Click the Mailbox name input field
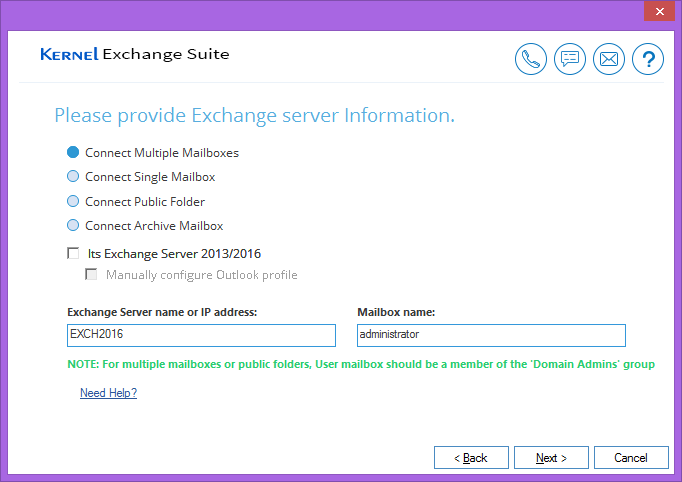 [491, 335]
